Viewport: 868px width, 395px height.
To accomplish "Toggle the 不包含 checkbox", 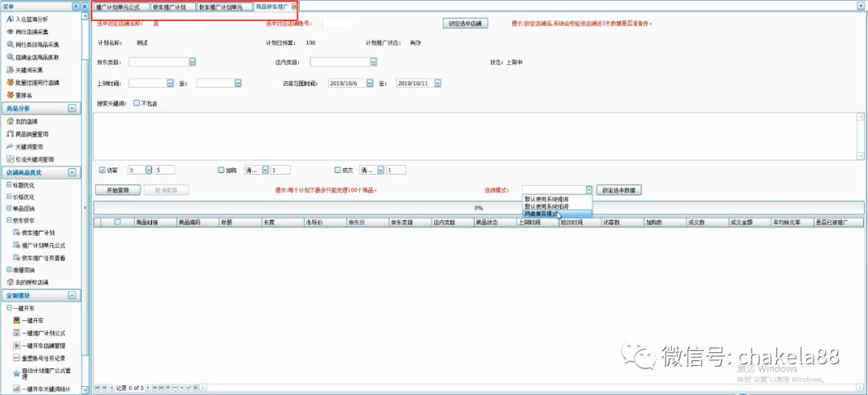I will pos(137,104).
